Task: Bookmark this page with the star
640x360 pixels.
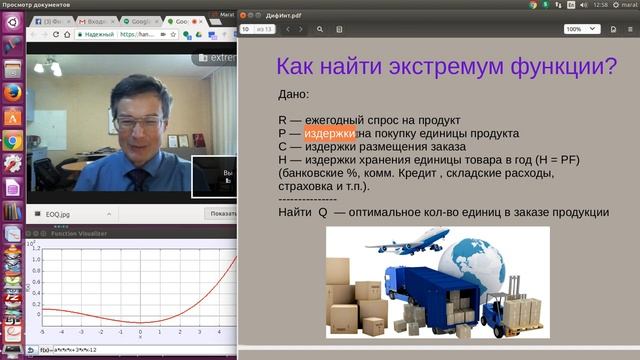Action: pyautogui.click(x=173, y=35)
